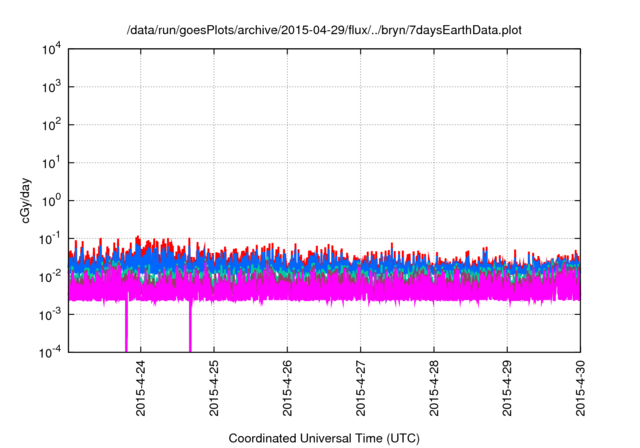This screenshot has width=640, height=448.
Task: Select the 2015-4-26 date tick label
Action: point(287,388)
